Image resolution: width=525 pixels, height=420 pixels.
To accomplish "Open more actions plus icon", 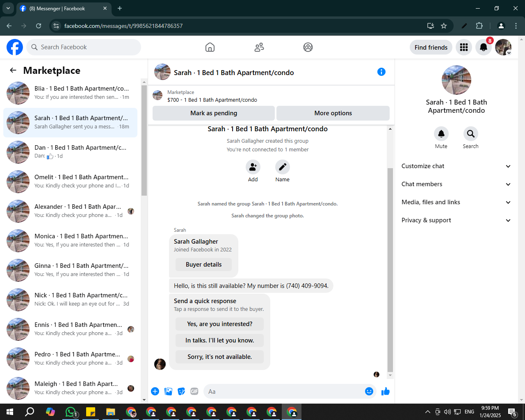I will (x=155, y=391).
